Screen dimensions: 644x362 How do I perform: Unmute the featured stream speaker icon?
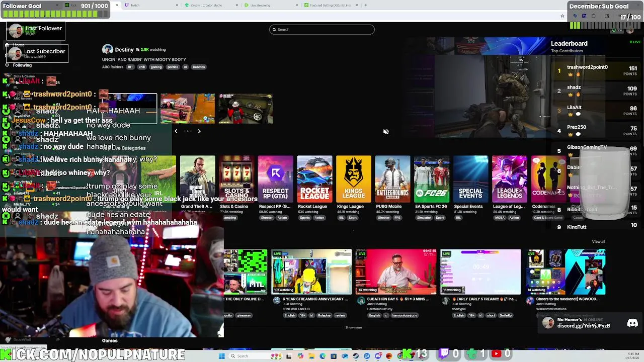386,132
